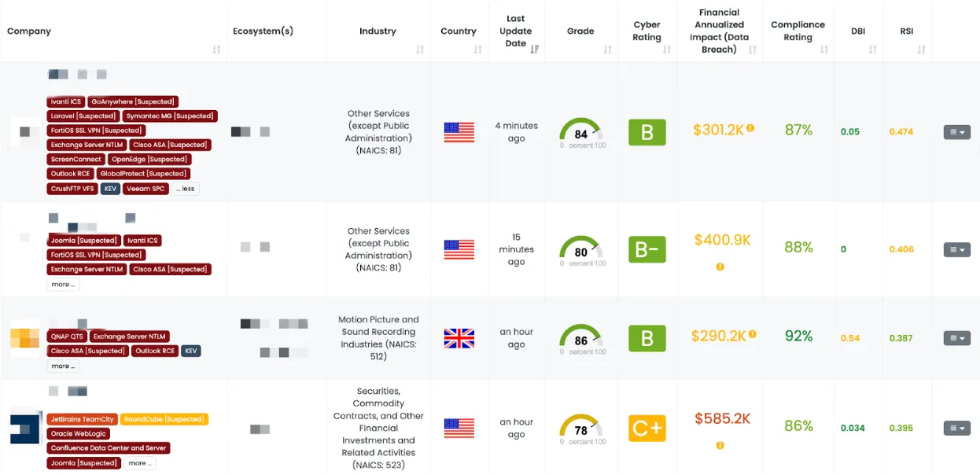Click the UK flag in the third row
The width and height of the screenshot is (980, 475).
tap(459, 338)
